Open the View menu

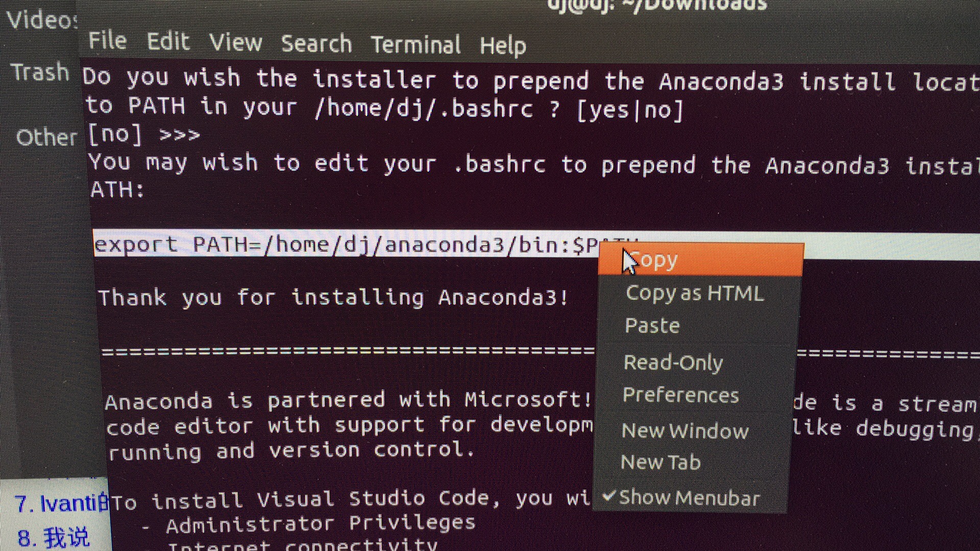click(235, 42)
